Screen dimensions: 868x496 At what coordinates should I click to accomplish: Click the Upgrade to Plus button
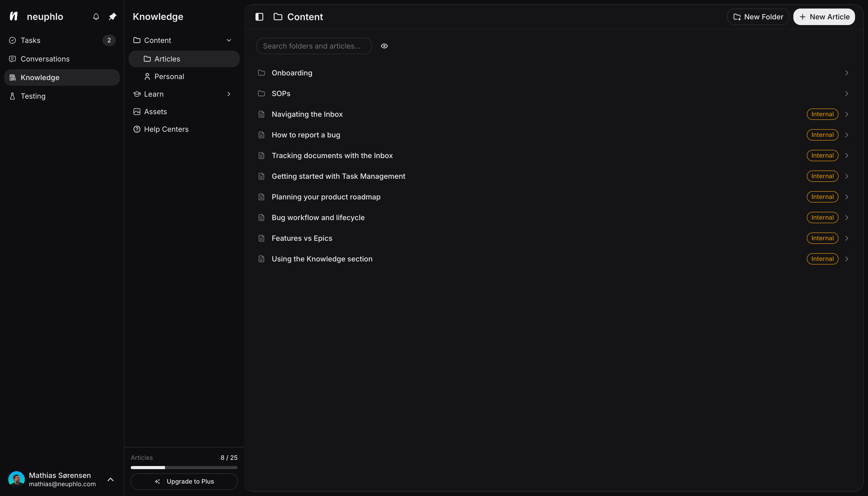click(184, 481)
